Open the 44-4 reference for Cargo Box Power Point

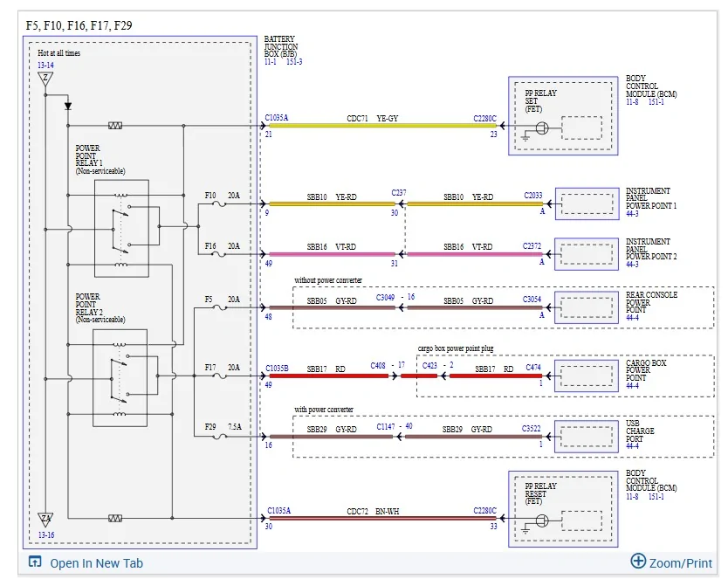(632, 385)
